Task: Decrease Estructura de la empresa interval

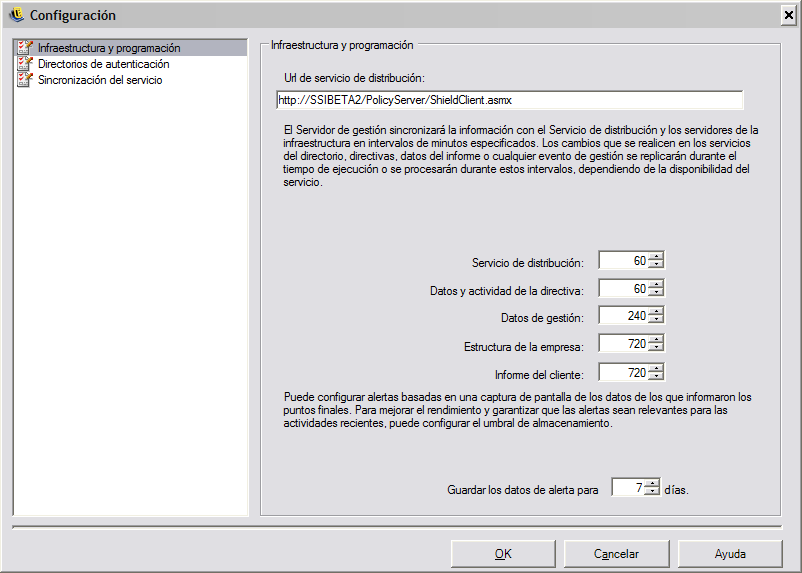Action: tap(656, 347)
